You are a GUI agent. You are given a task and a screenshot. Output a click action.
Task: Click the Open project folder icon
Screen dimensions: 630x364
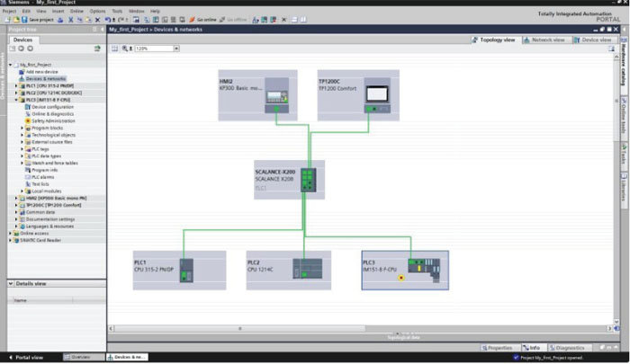tap(16, 20)
